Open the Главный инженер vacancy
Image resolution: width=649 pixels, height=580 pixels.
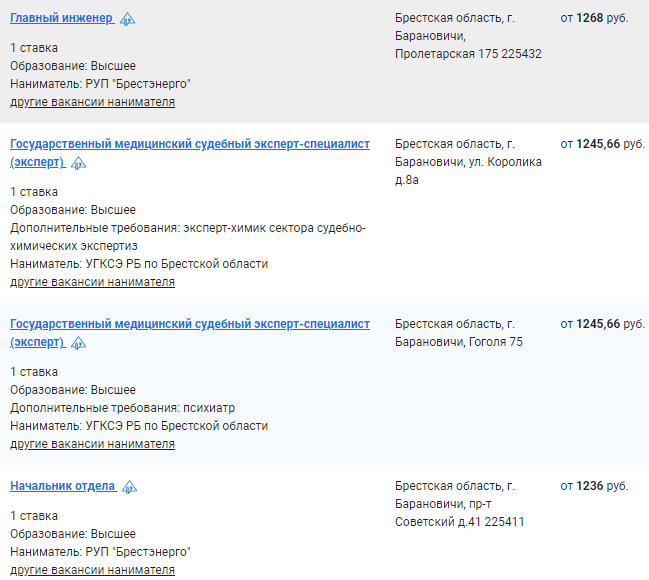pyautogui.click(x=62, y=18)
